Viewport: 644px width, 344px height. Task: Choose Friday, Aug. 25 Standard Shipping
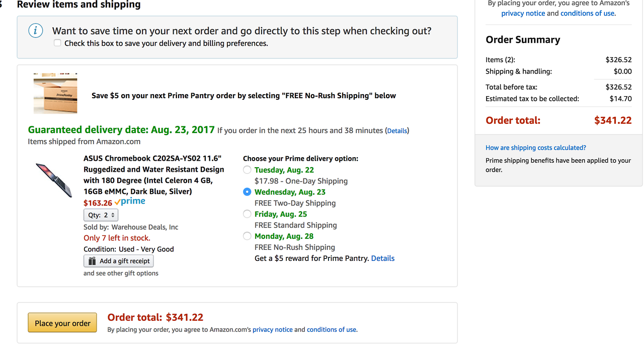point(247,214)
